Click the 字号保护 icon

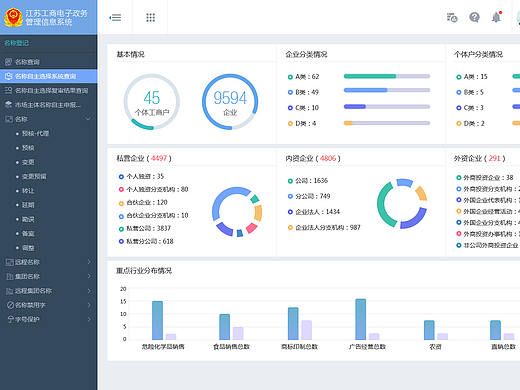click(x=10, y=319)
